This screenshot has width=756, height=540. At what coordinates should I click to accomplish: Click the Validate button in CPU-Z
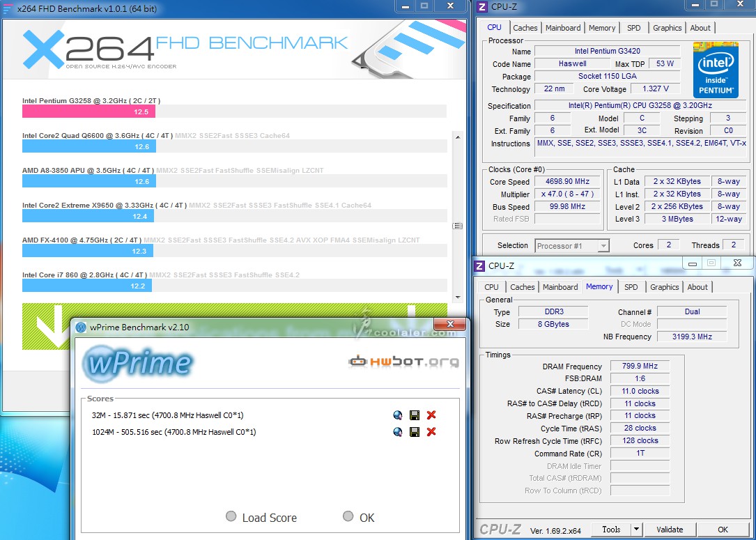tap(670, 530)
